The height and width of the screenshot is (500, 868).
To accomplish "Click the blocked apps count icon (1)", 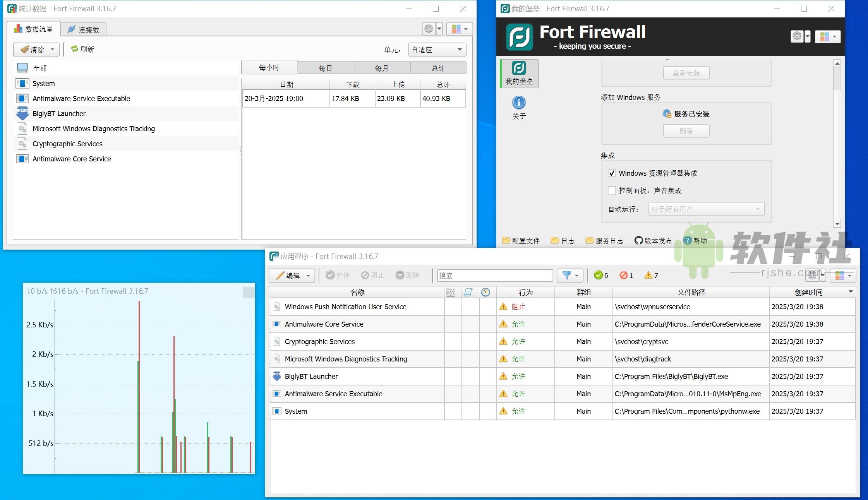I will (x=623, y=275).
